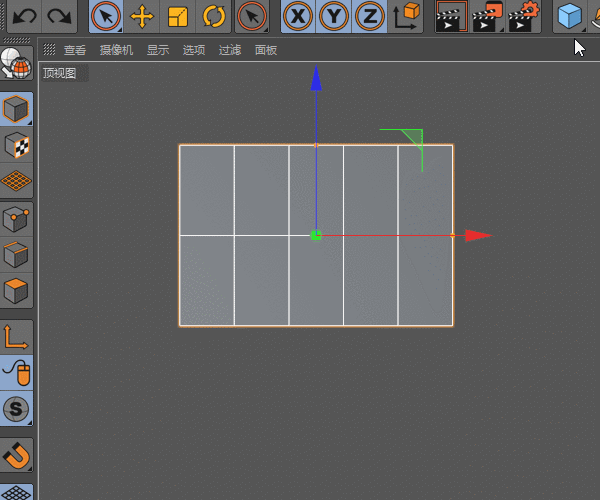Viewport: 600px width, 500px height.
Task: Click the Locked Workplane grid icon
Action: point(16,492)
